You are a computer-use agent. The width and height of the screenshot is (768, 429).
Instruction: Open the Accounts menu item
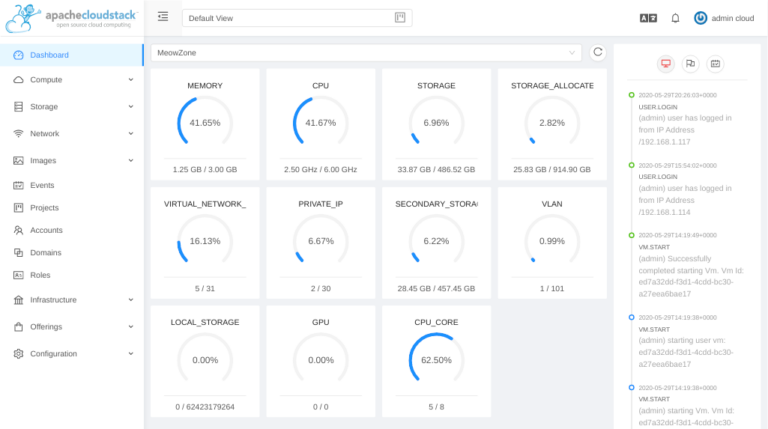[72, 230]
